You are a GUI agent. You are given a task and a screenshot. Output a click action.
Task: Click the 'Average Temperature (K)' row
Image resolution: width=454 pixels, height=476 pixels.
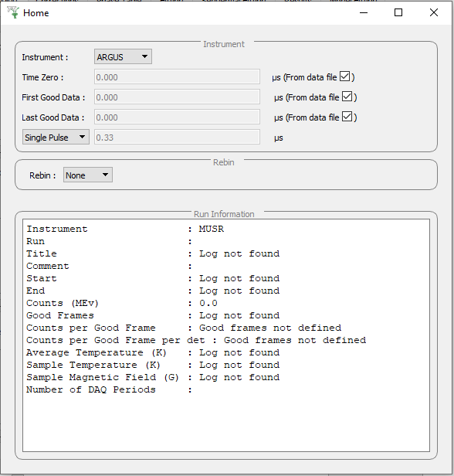[x=153, y=352]
